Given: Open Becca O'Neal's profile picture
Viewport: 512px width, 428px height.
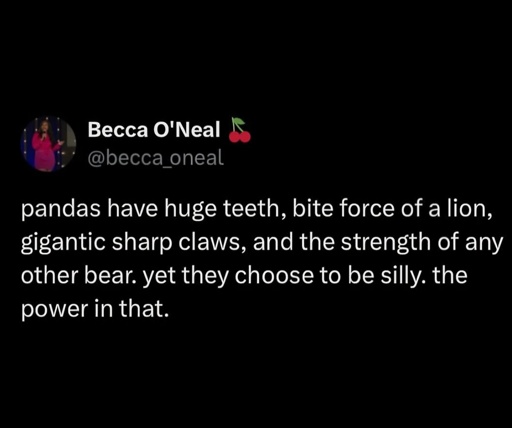Looking at the screenshot, I should pyautogui.click(x=48, y=144).
